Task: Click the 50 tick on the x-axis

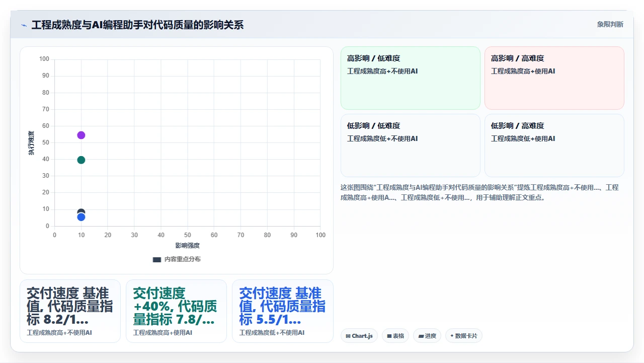Action: point(187,235)
